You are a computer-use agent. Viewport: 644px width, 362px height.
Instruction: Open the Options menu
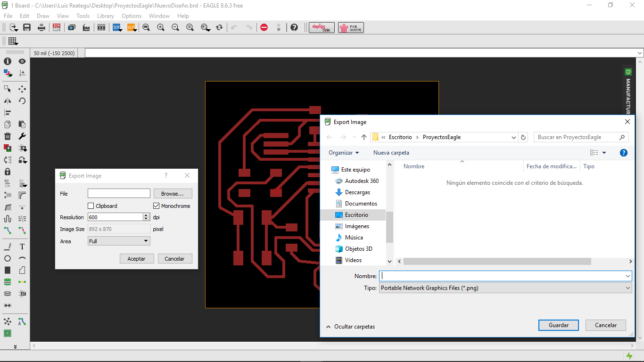(x=132, y=16)
